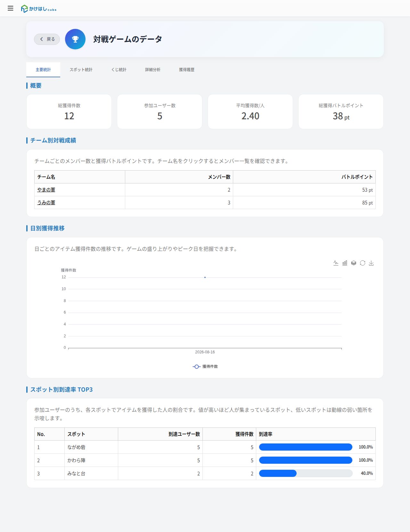The width and height of the screenshot is (410, 532).
Task: Click the 到達ユーザー数 column header
Action: click(x=160, y=434)
